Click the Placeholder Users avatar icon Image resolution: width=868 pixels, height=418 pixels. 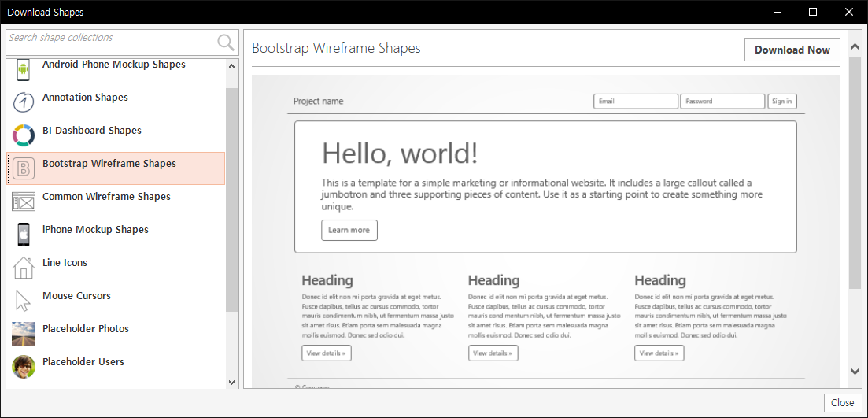click(24, 367)
